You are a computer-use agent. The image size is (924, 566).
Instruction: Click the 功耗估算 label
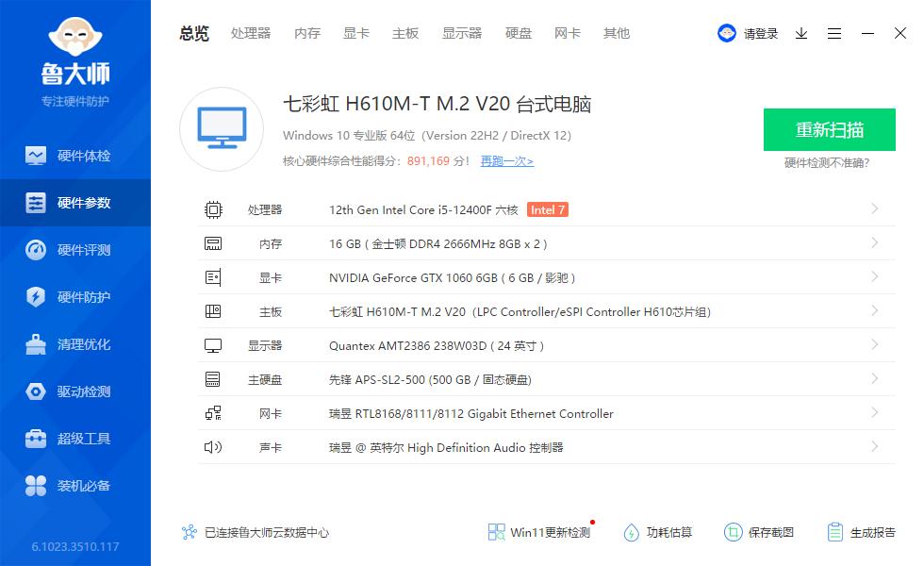click(669, 532)
